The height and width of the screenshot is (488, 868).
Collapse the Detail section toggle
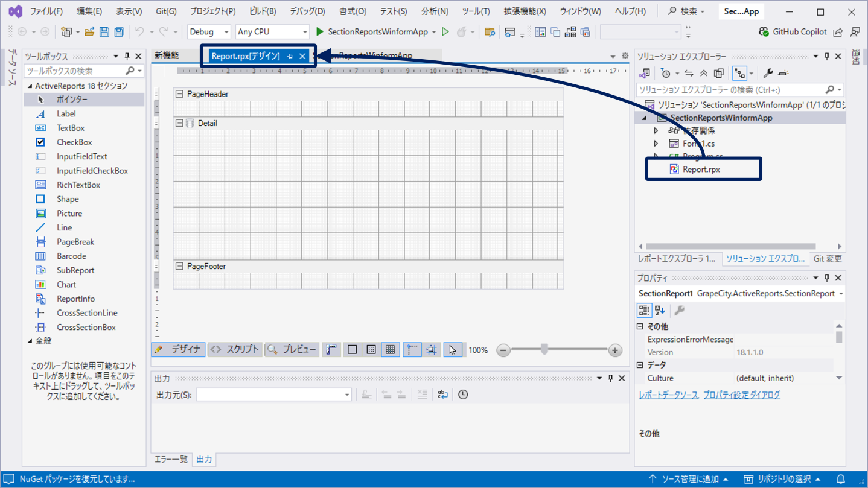click(179, 123)
